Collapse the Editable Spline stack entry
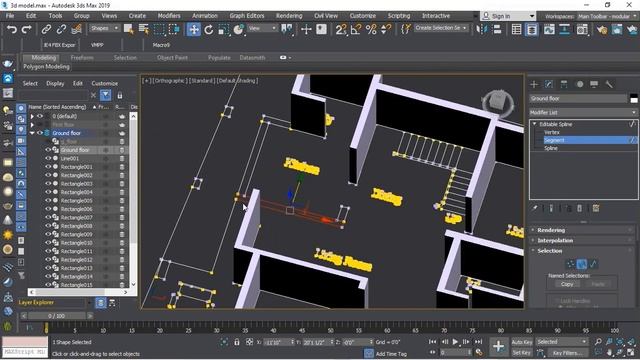 534,124
